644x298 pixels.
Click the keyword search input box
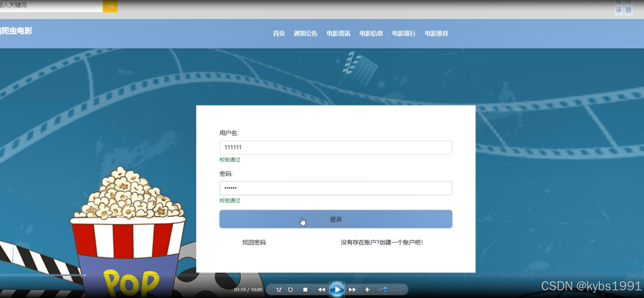point(51,5)
